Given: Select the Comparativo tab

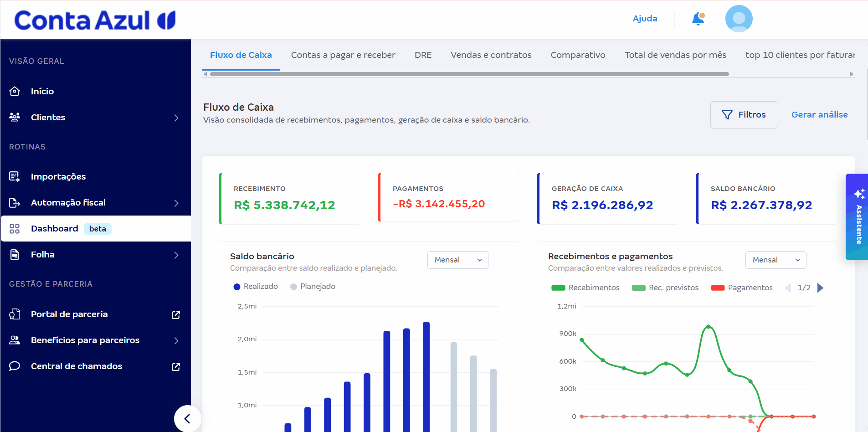Looking at the screenshot, I should pyautogui.click(x=578, y=55).
